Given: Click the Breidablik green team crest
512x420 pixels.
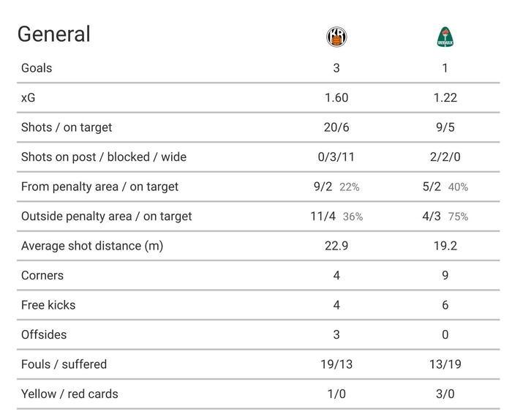Looking at the screenshot, I should 445,37.
